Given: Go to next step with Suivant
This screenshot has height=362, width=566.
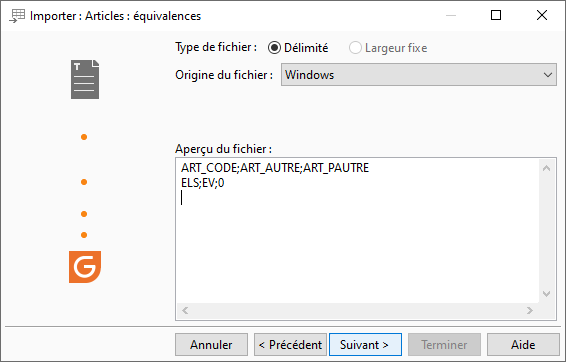Looking at the screenshot, I should pos(365,345).
